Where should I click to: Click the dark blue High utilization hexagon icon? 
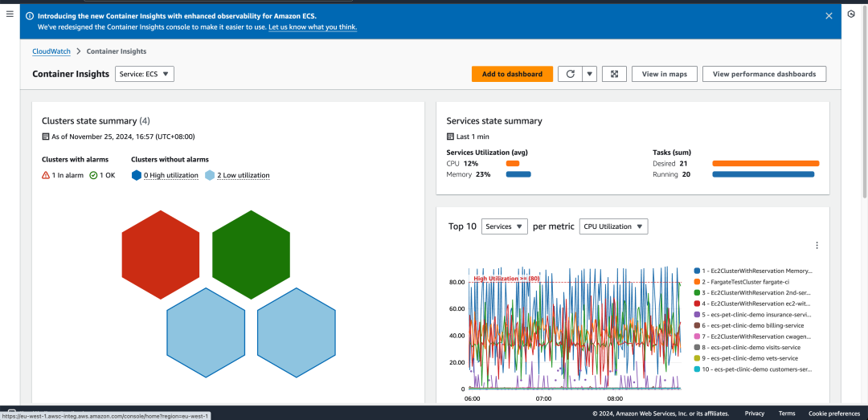click(x=136, y=175)
